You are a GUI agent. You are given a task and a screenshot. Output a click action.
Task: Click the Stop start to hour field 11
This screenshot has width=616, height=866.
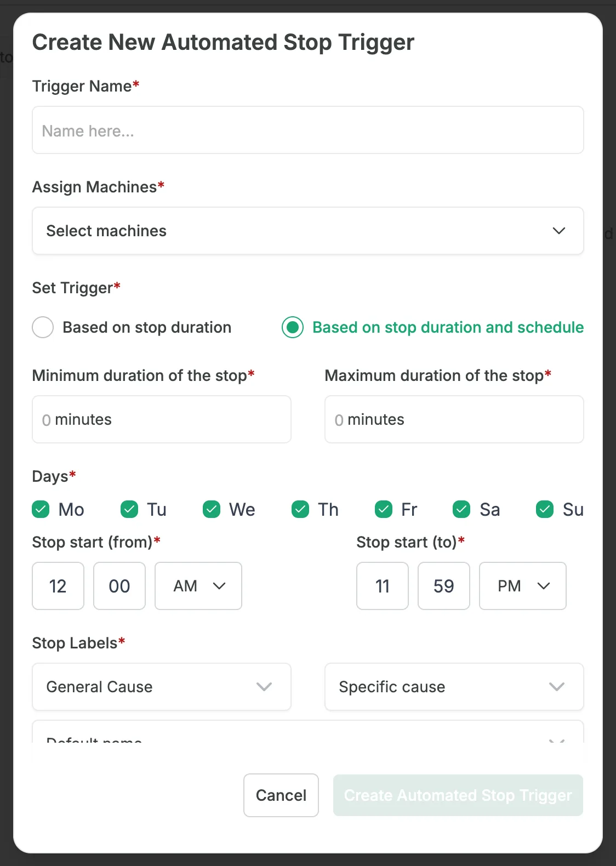pyautogui.click(x=383, y=586)
